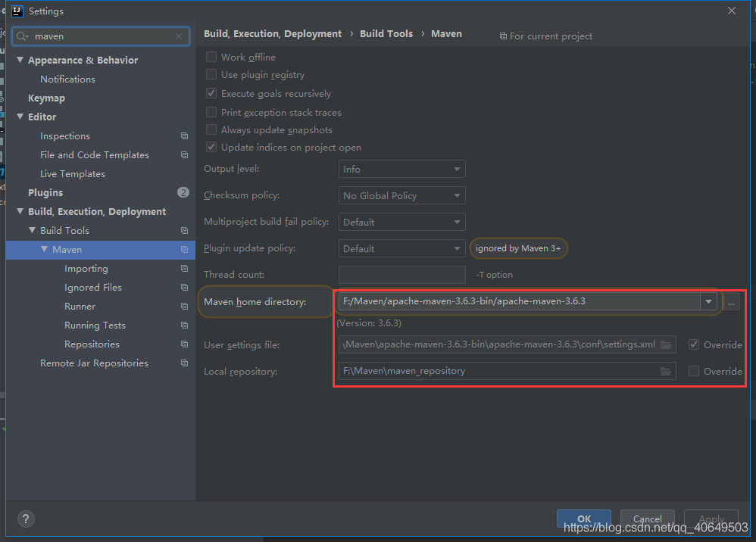Screen dimensions: 756x542
Task: Open Multiproject build fail policy dropdown
Action: (x=402, y=222)
